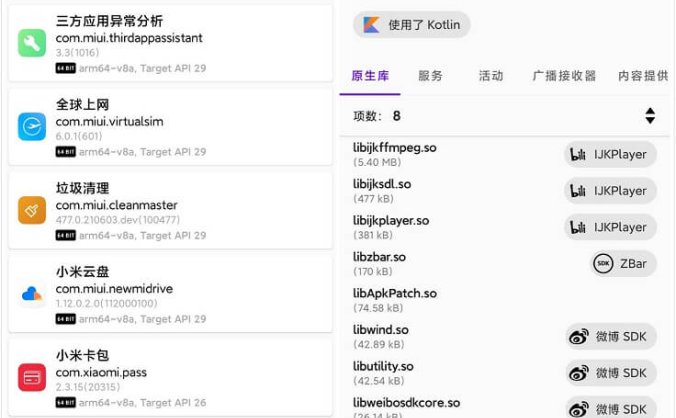Click the 三方应用异常分析 app title
Screen dimensions: 676x418
pyautogui.click(x=109, y=21)
